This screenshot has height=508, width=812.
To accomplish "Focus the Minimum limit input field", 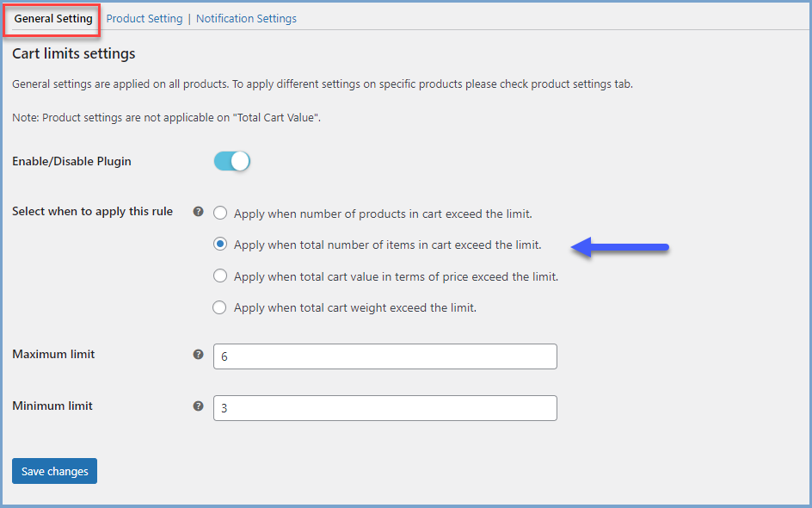I will point(385,408).
